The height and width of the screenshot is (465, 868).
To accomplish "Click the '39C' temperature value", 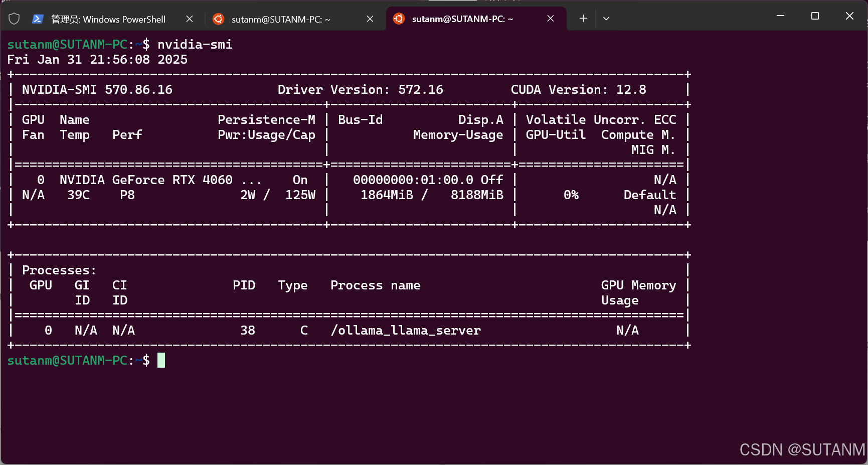I will (79, 195).
